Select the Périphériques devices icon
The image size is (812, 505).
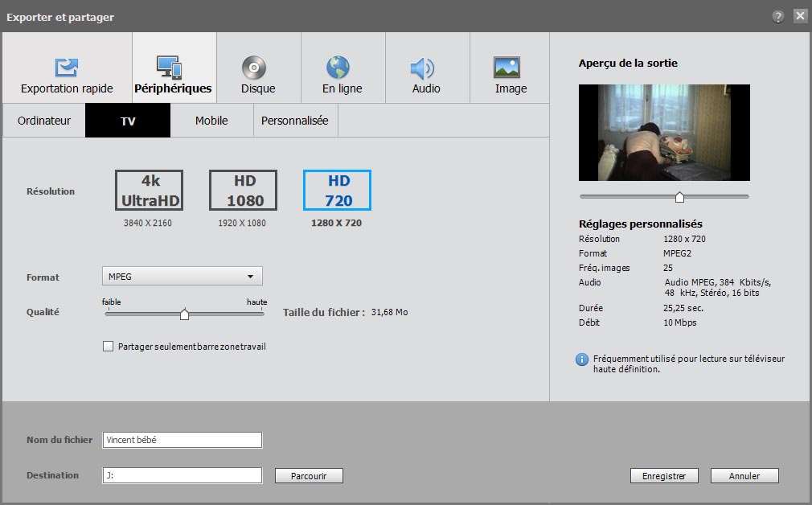coord(170,68)
